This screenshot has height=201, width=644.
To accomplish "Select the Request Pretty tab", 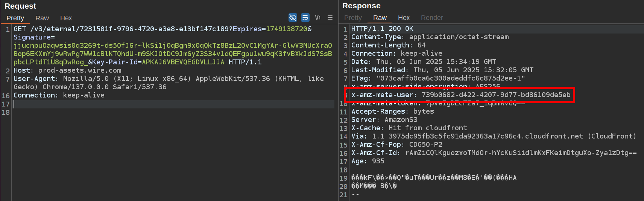I will [15, 18].
